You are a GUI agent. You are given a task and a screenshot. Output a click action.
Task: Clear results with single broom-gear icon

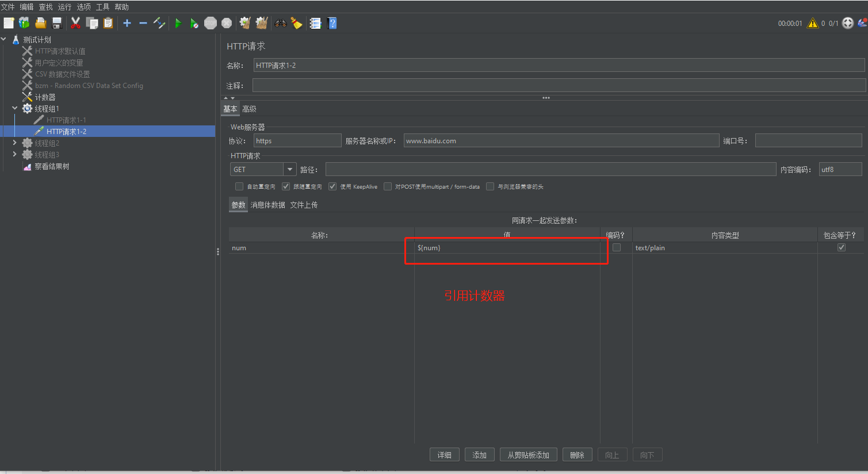(245, 23)
